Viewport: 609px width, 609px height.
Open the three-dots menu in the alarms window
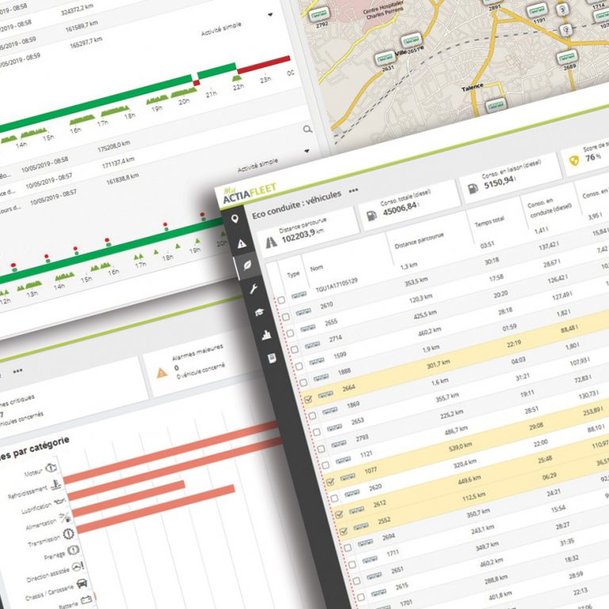pos(17,371)
